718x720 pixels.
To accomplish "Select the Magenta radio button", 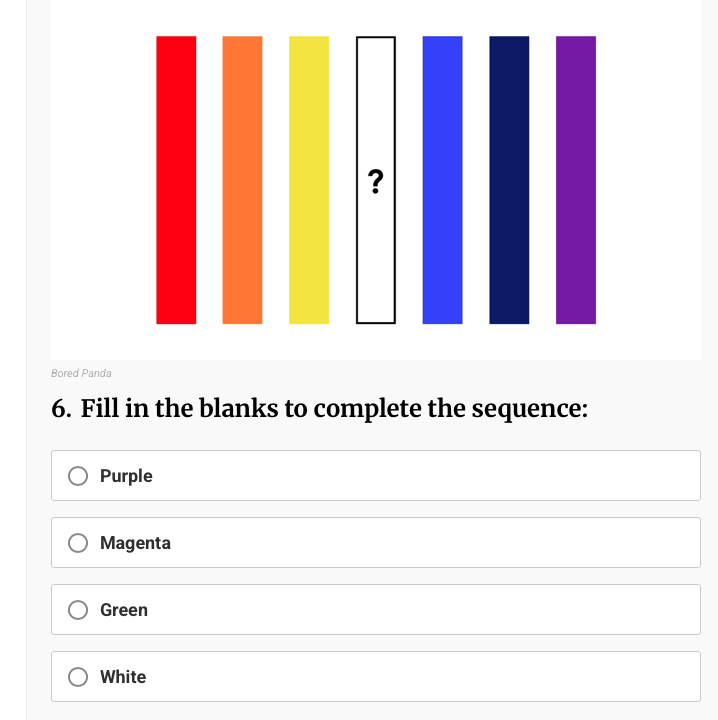I will click(x=78, y=543).
